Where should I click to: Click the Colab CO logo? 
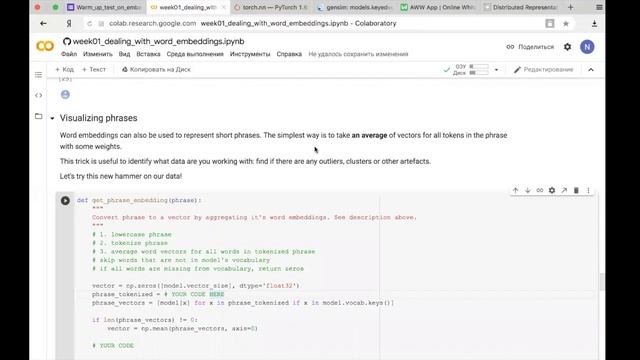pyautogui.click(x=45, y=46)
